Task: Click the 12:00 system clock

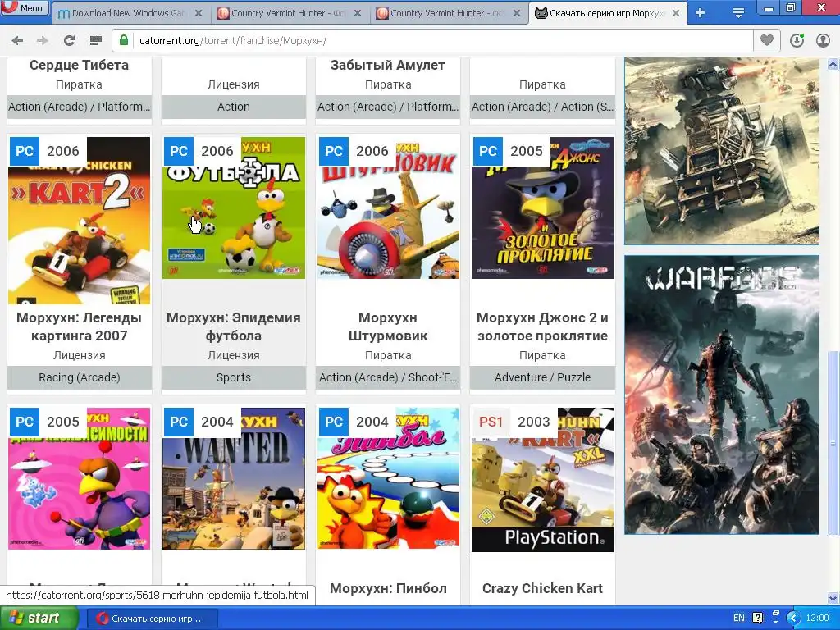Action: click(x=818, y=619)
